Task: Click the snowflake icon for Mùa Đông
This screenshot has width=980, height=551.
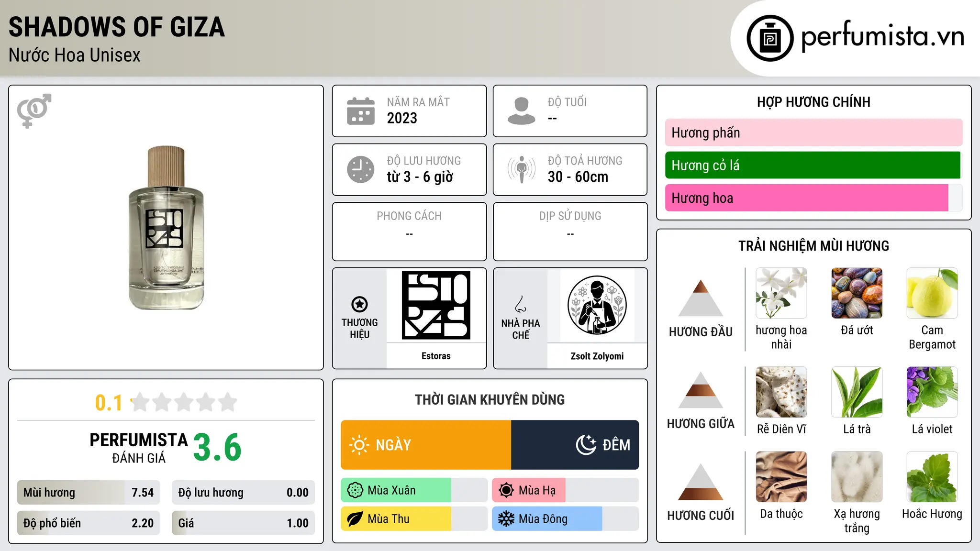Action: 506,519
